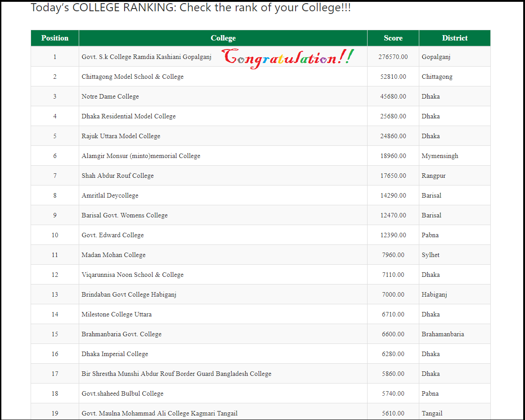Click score 12390.00
Image resolution: width=525 pixels, height=420 pixels.
pos(393,235)
